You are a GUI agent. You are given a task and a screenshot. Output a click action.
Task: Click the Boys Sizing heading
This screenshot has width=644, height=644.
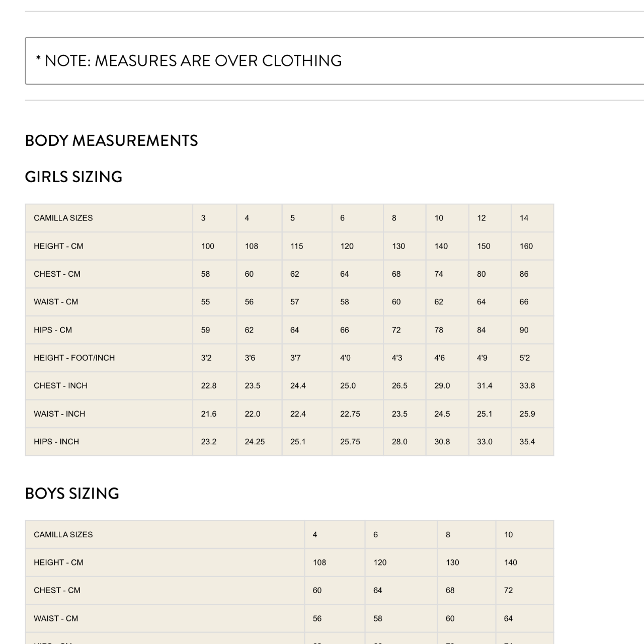click(72, 494)
